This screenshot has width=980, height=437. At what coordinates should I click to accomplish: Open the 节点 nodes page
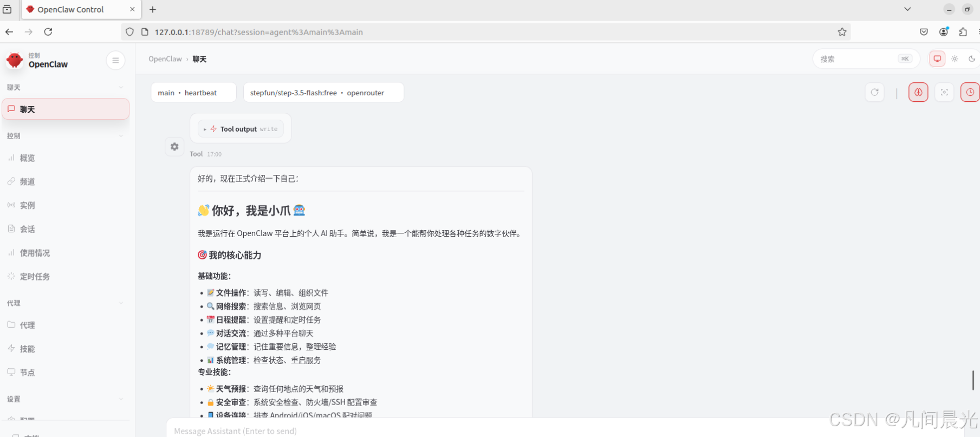pyautogui.click(x=66, y=373)
